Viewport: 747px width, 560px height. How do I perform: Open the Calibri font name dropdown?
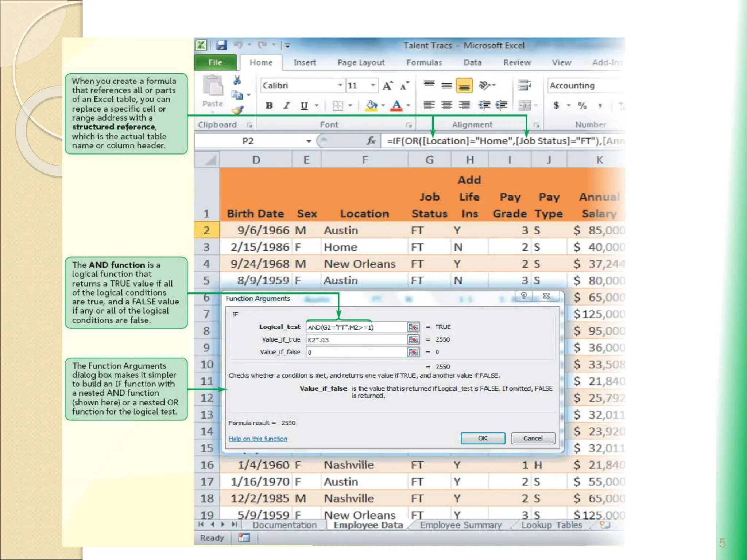tap(340, 85)
